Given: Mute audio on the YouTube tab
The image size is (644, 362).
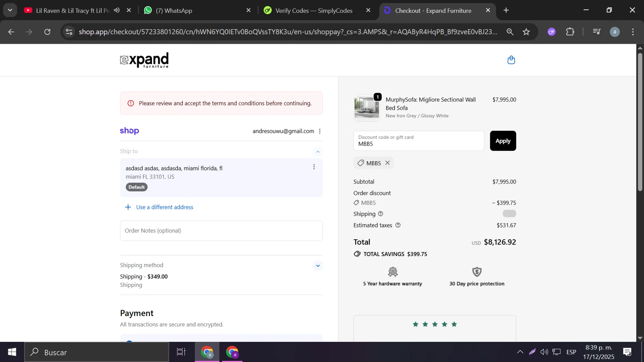Looking at the screenshot, I should point(117,10).
